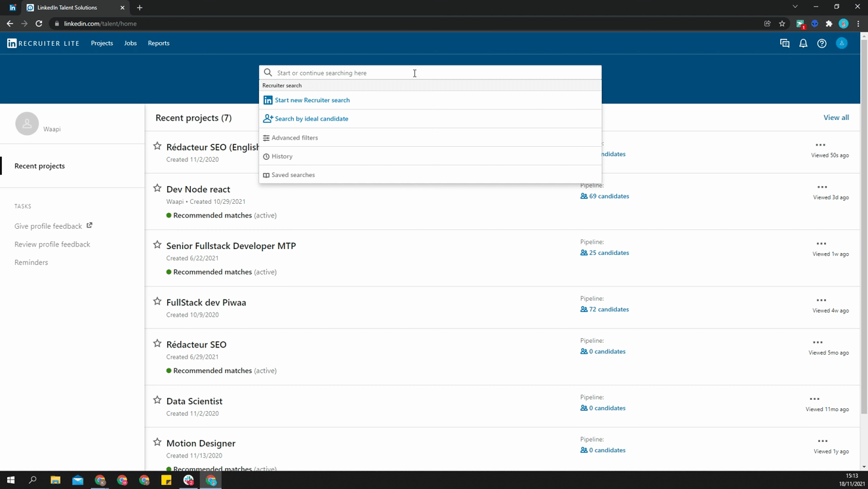
Task: Open the Chrome browser menu (three dots)
Action: [x=858, y=24]
